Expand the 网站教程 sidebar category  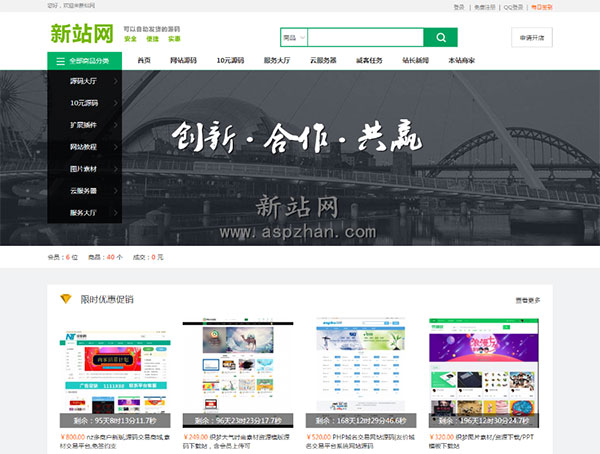coord(85,147)
